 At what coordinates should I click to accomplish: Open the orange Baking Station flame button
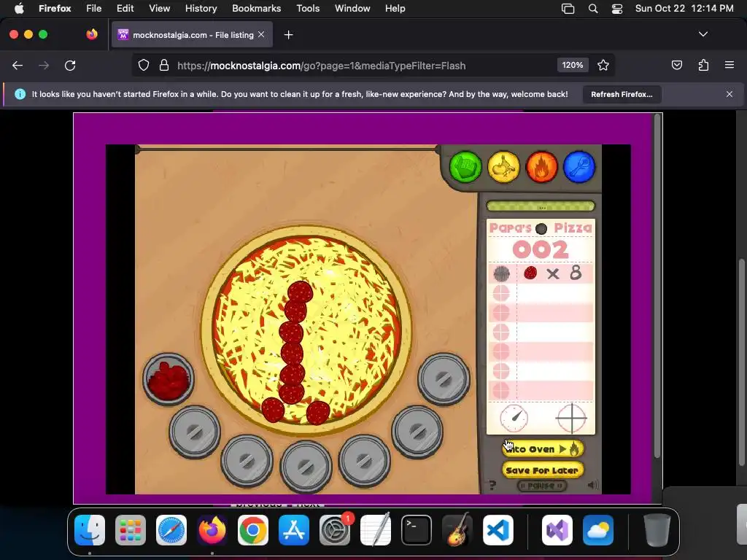[x=541, y=167]
